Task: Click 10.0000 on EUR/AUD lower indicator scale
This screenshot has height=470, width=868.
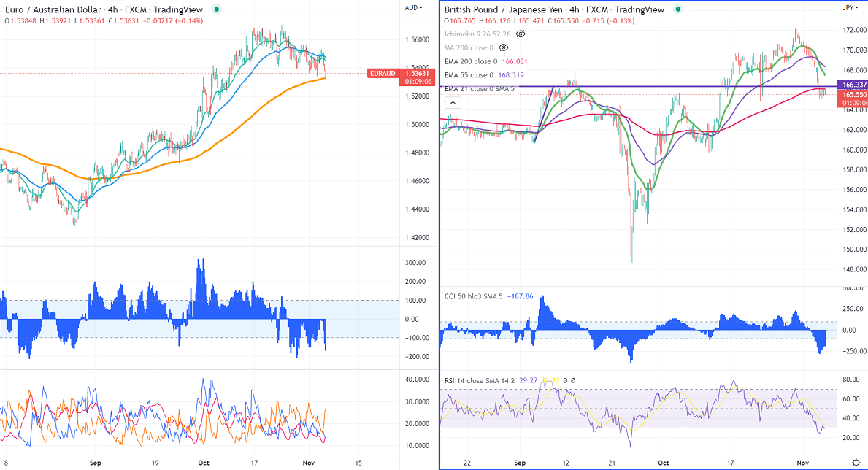Action: 417,446
